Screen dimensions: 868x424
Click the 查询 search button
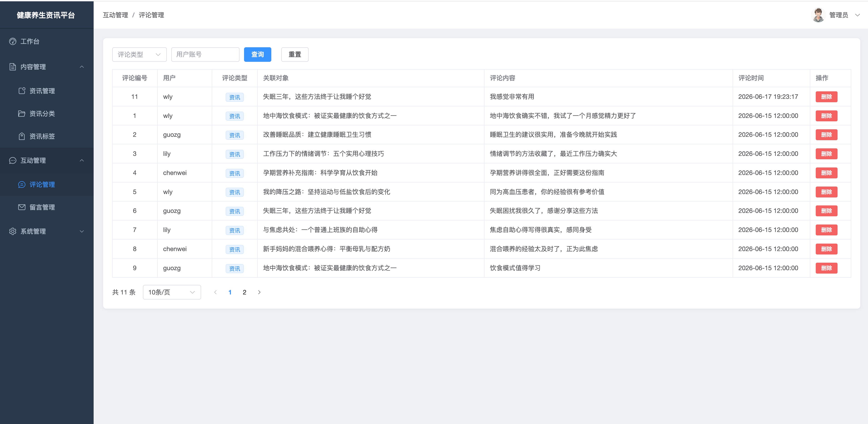(257, 55)
